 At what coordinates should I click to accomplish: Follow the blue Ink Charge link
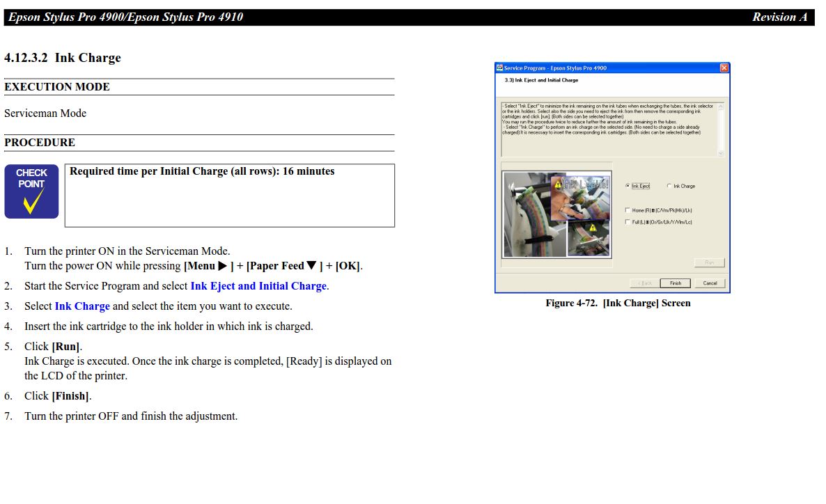click(82, 306)
